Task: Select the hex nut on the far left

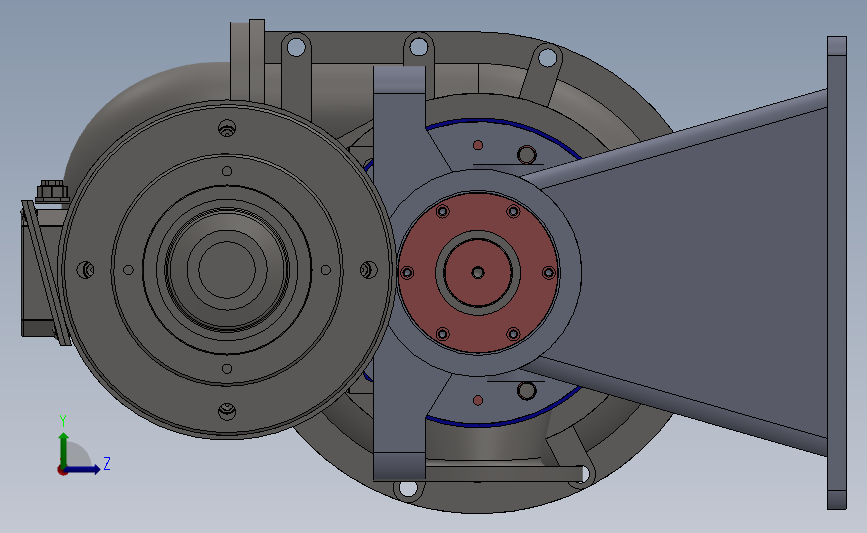Action: (x=53, y=191)
